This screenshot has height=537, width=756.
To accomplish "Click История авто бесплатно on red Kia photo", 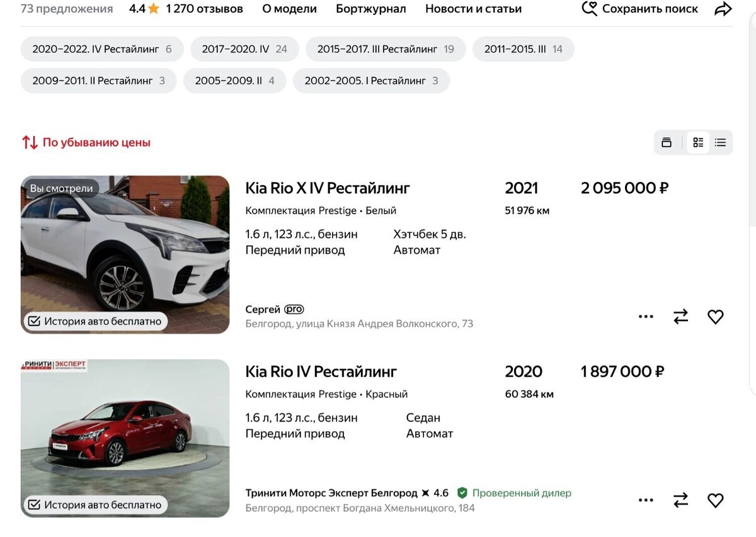I will [x=96, y=504].
